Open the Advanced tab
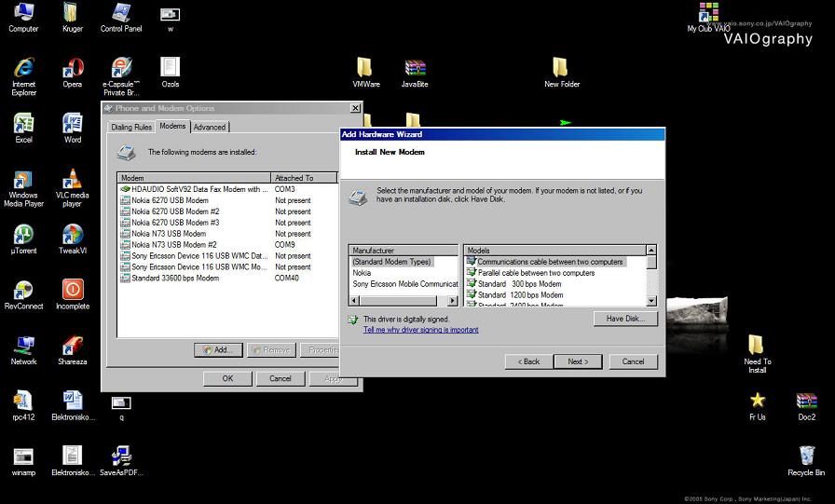835x504 pixels. click(210, 127)
